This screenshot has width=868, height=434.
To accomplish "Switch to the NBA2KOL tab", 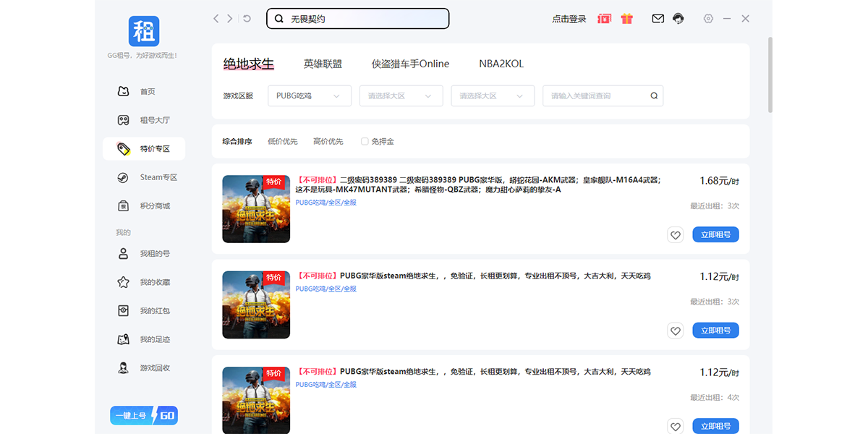I will [501, 64].
